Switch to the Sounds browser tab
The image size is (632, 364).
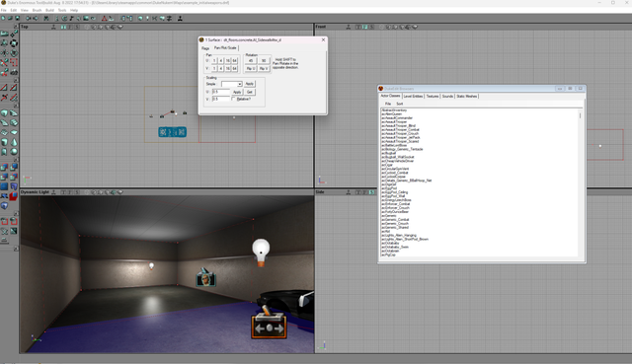[447, 97]
